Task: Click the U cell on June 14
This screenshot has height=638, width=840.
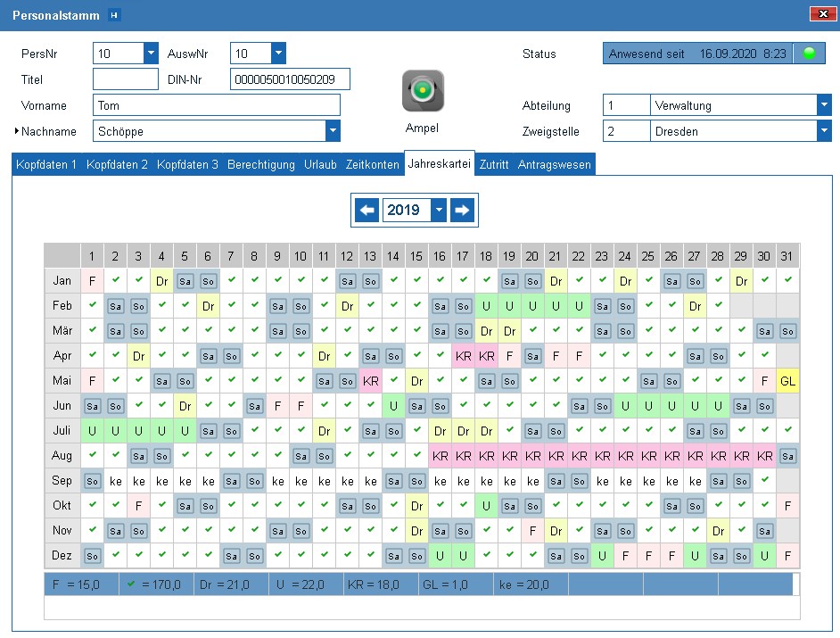Action: tap(393, 406)
